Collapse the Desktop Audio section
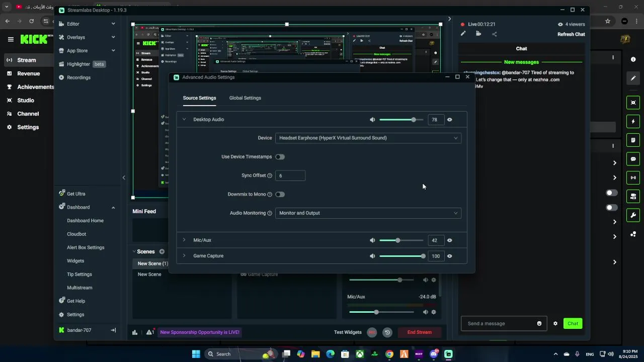644x362 pixels. point(184,120)
